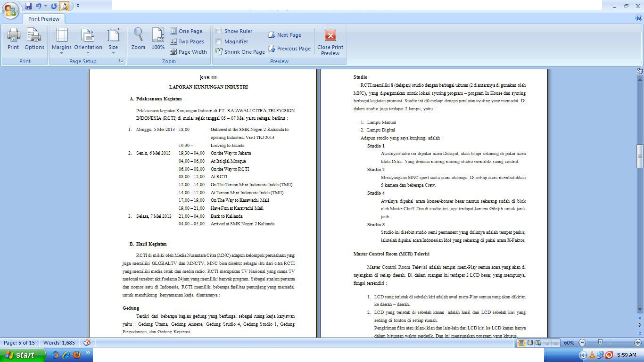Open Word Help question mark icon
644x362 pixels.
click(x=639, y=18)
